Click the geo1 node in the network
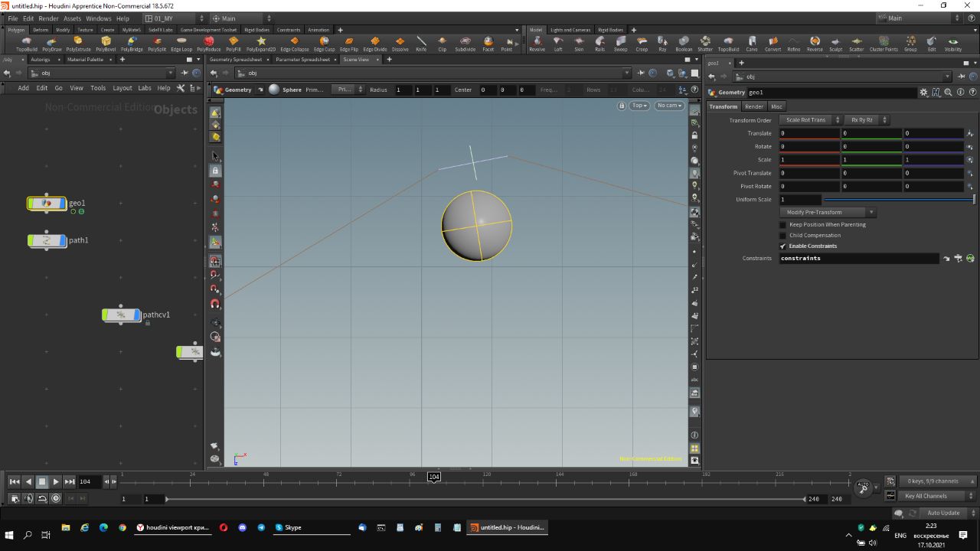Screen dimensions: 980x551 (47, 204)
